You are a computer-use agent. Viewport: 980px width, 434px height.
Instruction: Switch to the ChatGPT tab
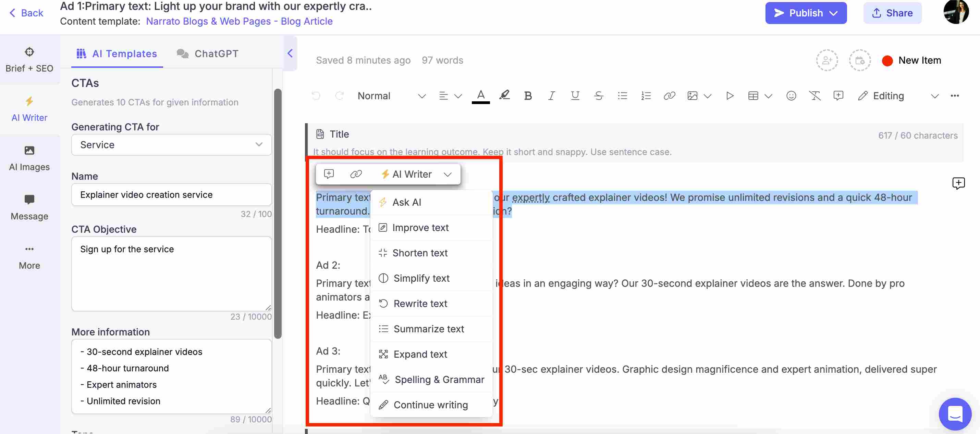(216, 53)
